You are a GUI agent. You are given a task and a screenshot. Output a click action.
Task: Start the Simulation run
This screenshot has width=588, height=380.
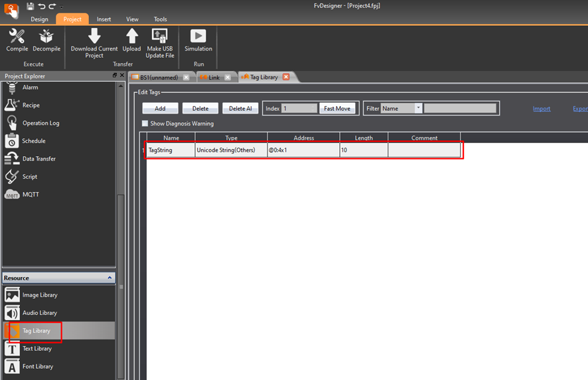coord(198,36)
